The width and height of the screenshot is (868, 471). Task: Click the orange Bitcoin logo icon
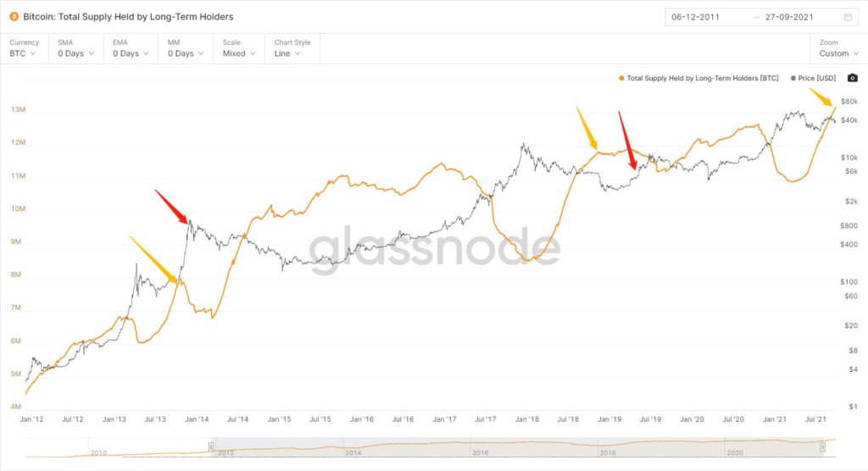click(x=14, y=17)
